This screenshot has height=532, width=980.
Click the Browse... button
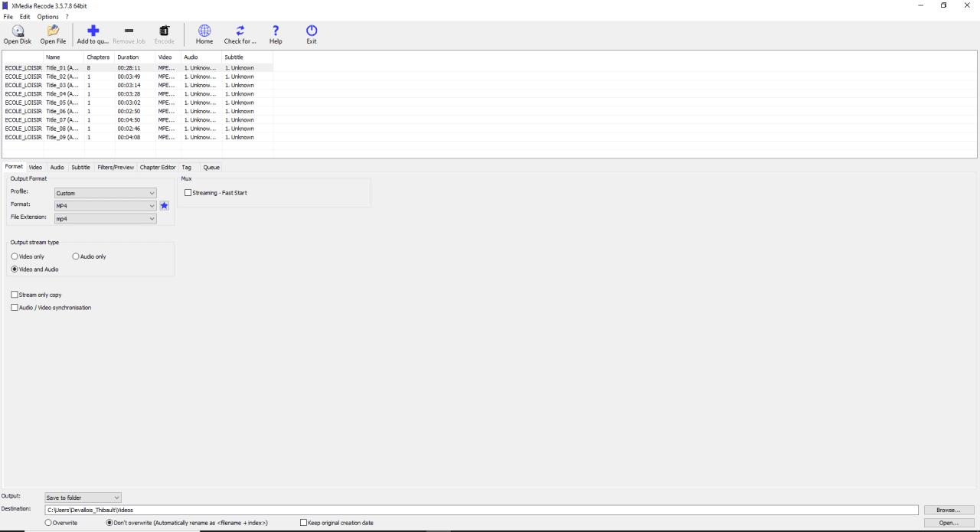(949, 510)
